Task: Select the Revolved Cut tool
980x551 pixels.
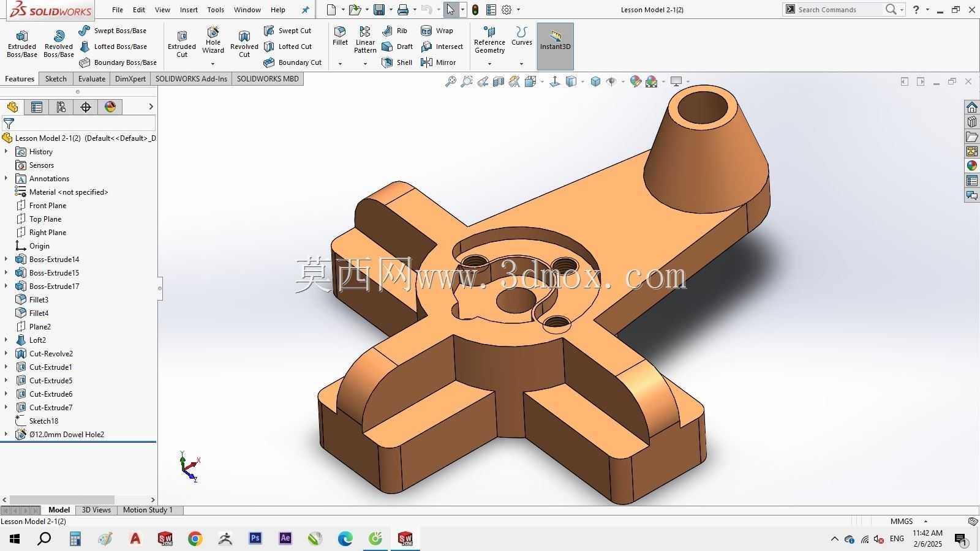Action: tap(244, 43)
